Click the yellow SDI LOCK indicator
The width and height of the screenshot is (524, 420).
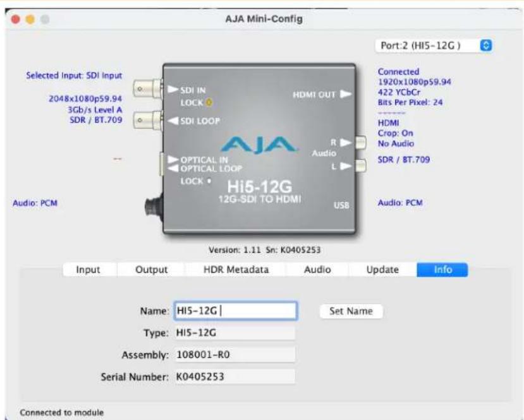tap(209, 102)
